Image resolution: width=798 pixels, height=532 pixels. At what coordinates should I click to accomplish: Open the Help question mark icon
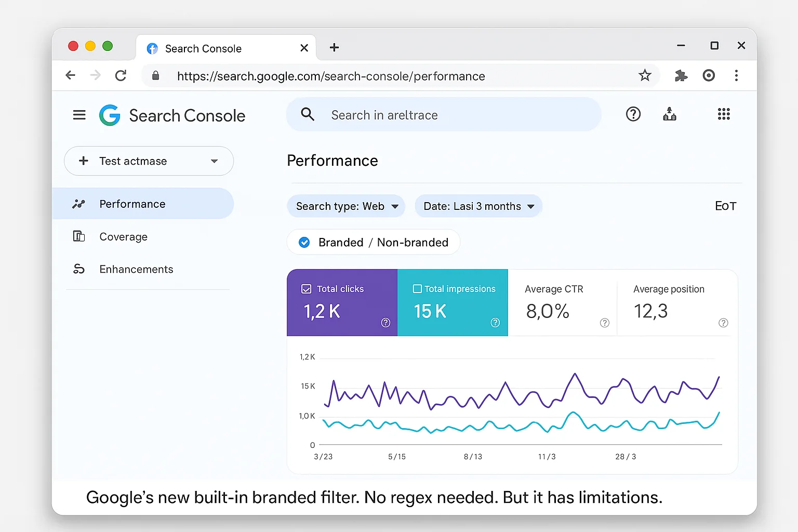click(633, 114)
